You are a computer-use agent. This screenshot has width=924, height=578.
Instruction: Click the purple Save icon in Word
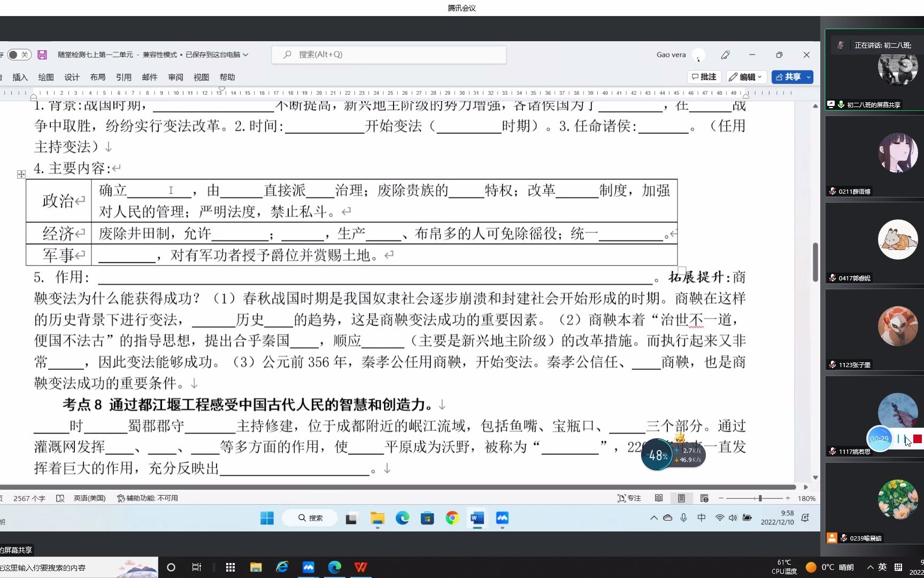click(x=42, y=55)
